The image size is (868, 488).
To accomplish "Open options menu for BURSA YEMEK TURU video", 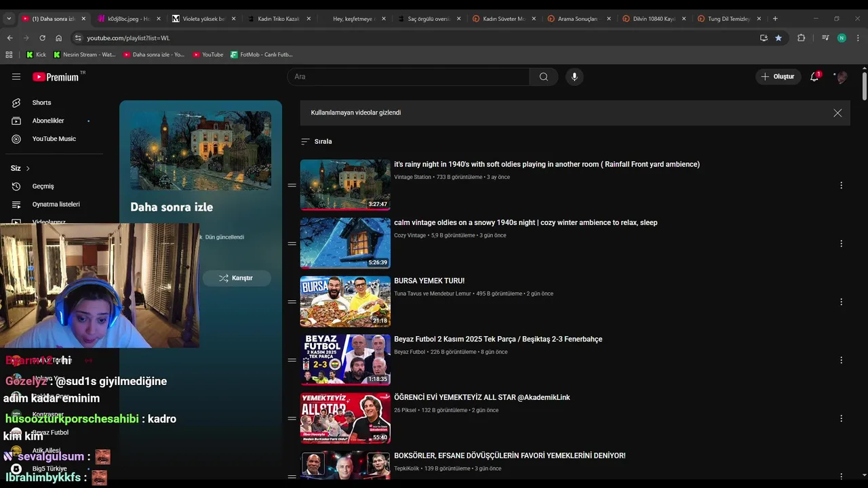I will (x=841, y=302).
